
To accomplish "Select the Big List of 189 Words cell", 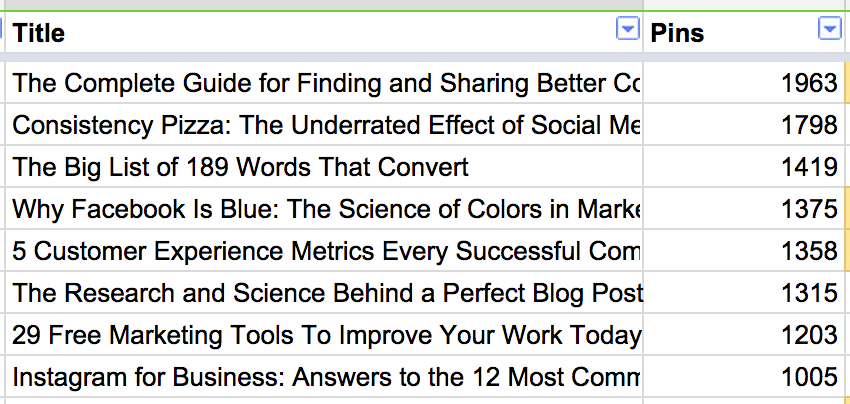I will [x=324, y=166].
